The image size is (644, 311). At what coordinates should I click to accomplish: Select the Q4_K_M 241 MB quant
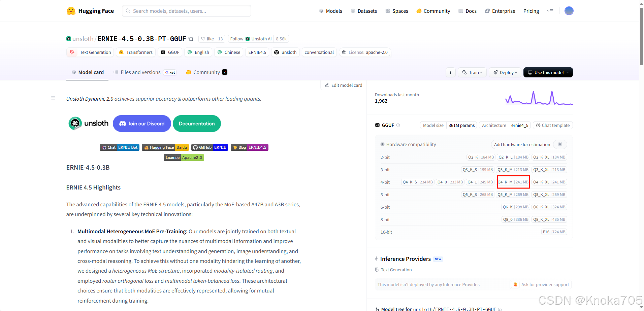pyautogui.click(x=513, y=182)
